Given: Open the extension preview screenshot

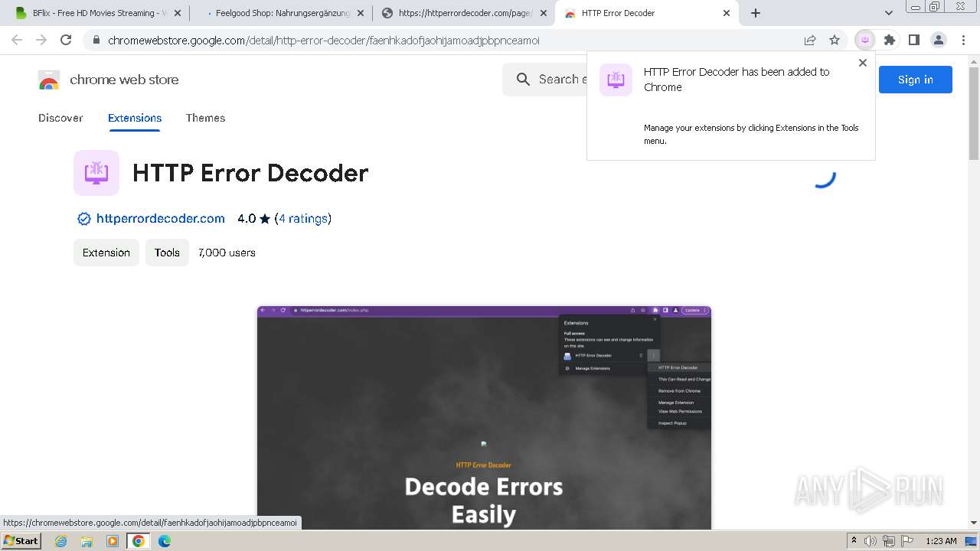Looking at the screenshot, I should click(484, 417).
